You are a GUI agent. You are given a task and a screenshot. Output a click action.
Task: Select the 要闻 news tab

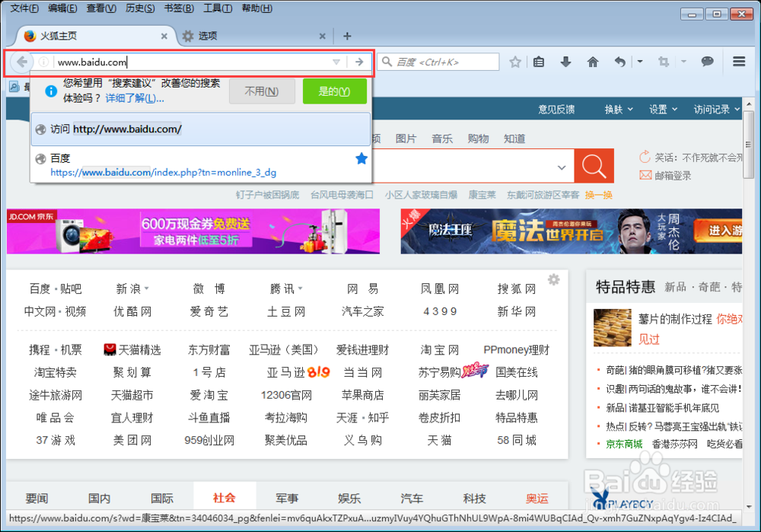click(x=37, y=498)
